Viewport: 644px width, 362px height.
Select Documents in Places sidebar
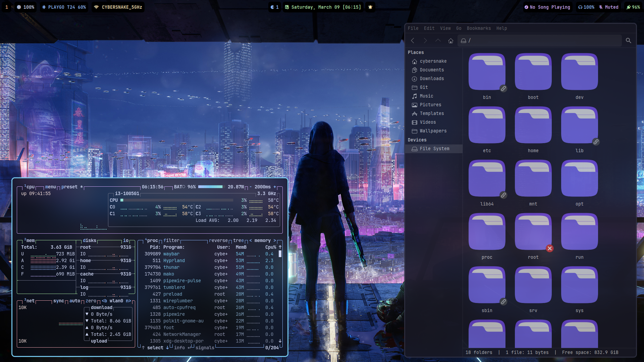(x=434, y=70)
